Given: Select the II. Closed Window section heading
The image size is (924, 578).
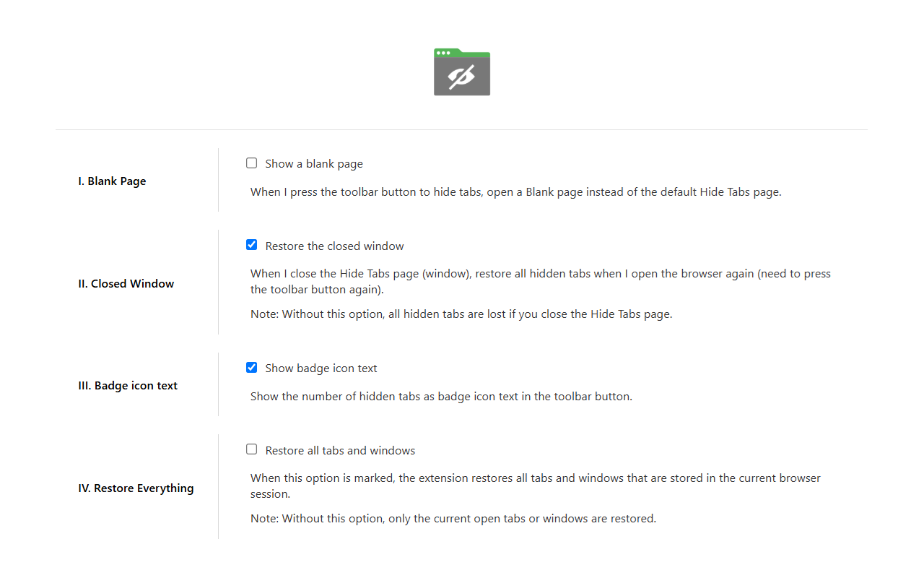Looking at the screenshot, I should [126, 283].
